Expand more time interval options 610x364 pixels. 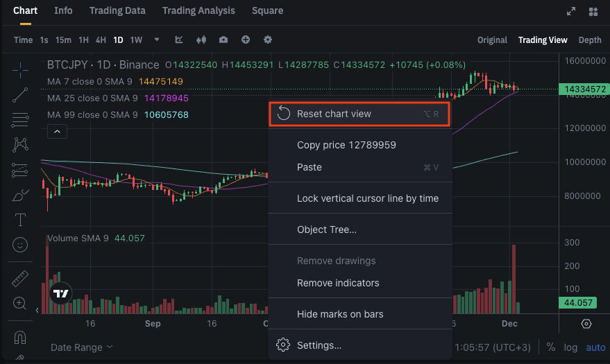(x=157, y=40)
